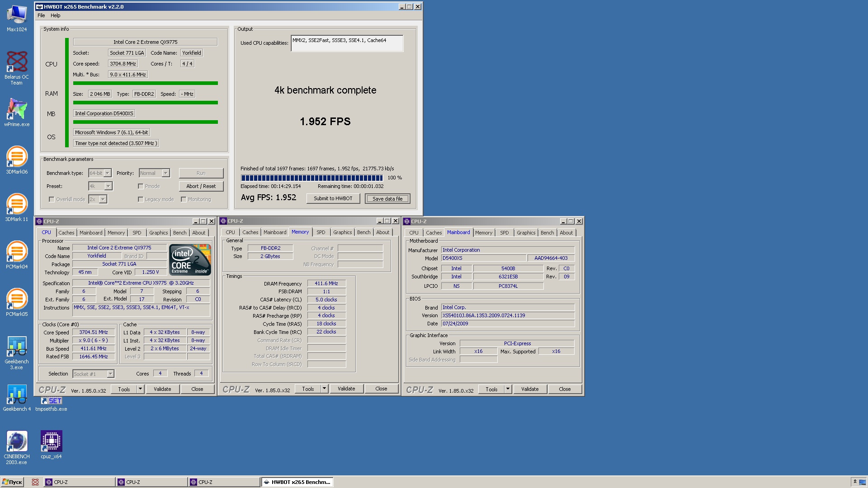Open the File menu in HWBOT

[x=41, y=15]
